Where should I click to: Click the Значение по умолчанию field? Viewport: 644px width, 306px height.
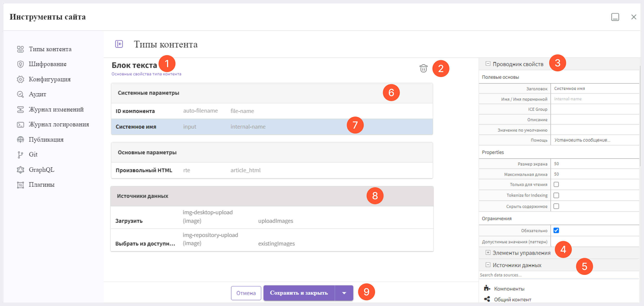594,130
